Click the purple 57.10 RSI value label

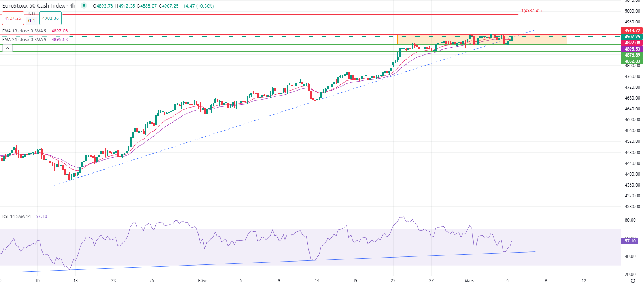(630, 241)
